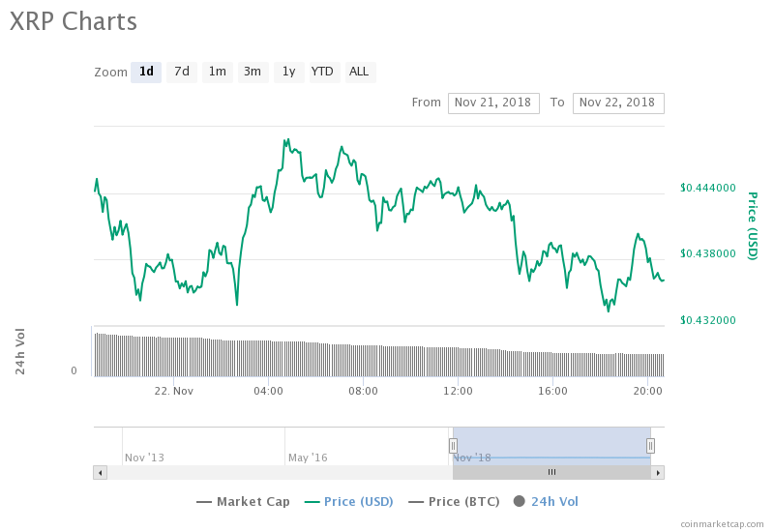The width and height of the screenshot is (774, 532).
Task: Click the 04:00 time axis label
Action: pyautogui.click(x=269, y=392)
